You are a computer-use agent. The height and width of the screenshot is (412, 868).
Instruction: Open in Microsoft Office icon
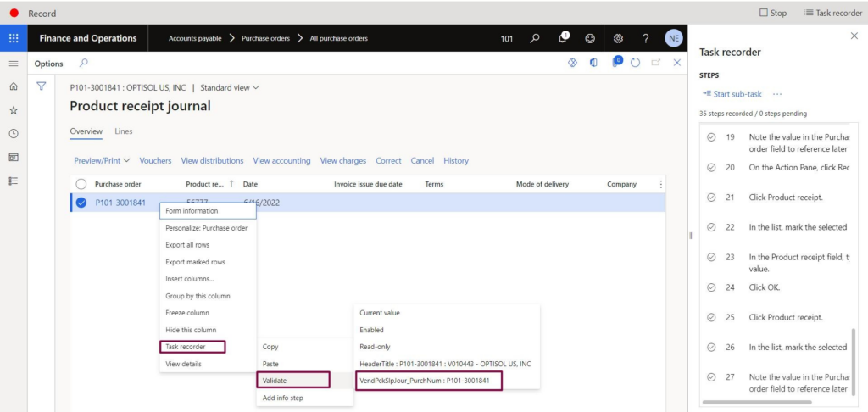[x=594, y=63]
